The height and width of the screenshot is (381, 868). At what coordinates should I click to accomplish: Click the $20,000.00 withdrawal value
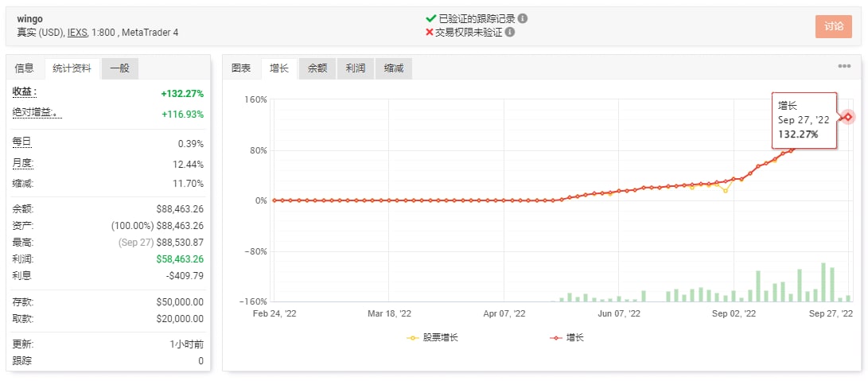point(180,319)
